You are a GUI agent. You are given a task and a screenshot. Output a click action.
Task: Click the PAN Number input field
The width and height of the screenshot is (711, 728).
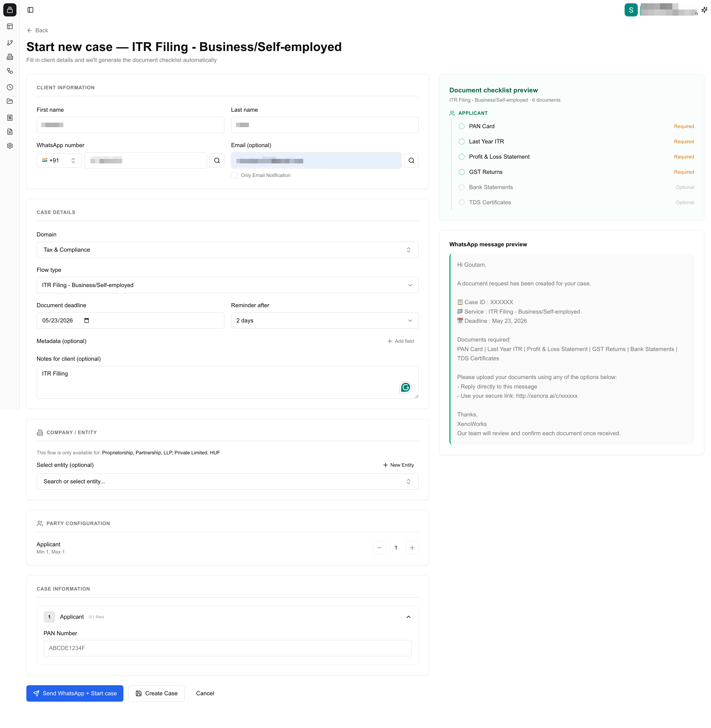tap(227, 648)
